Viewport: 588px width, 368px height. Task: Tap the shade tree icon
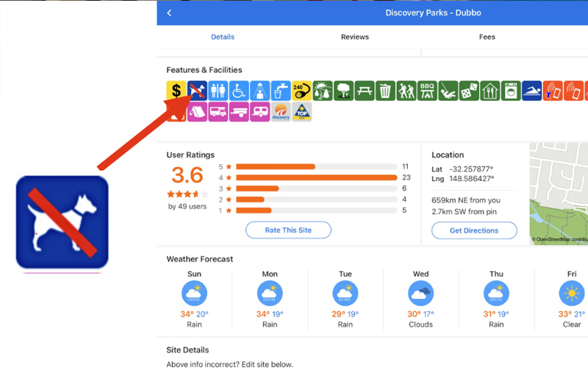344,91
